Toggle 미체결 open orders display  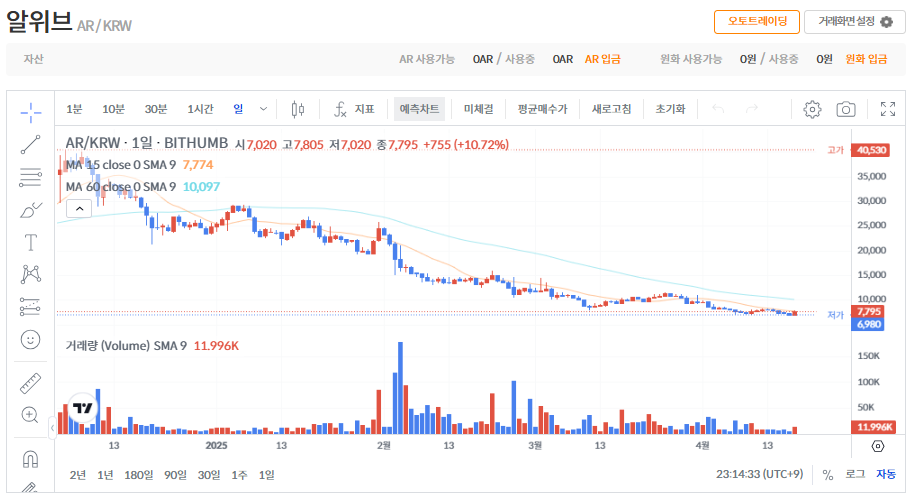478,109
